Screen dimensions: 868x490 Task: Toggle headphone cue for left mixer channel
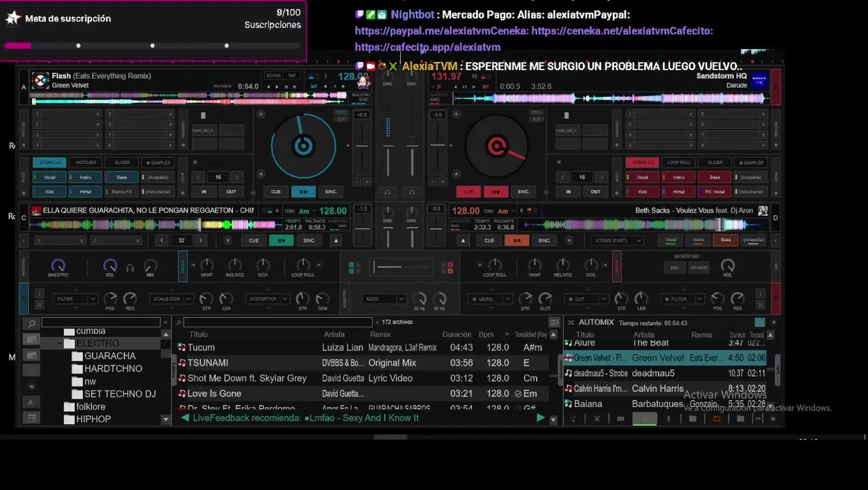point(387,192)
